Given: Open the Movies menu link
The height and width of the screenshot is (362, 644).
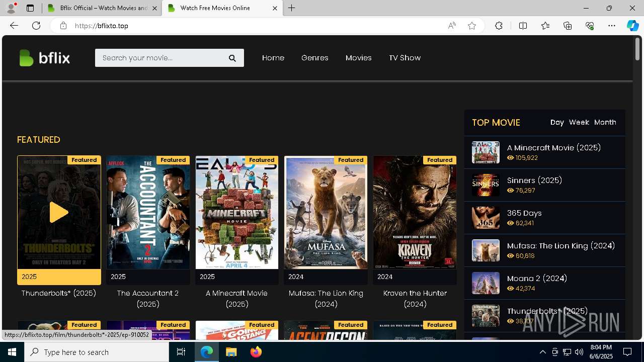Looking at the screenshot, I should (359, 58).
